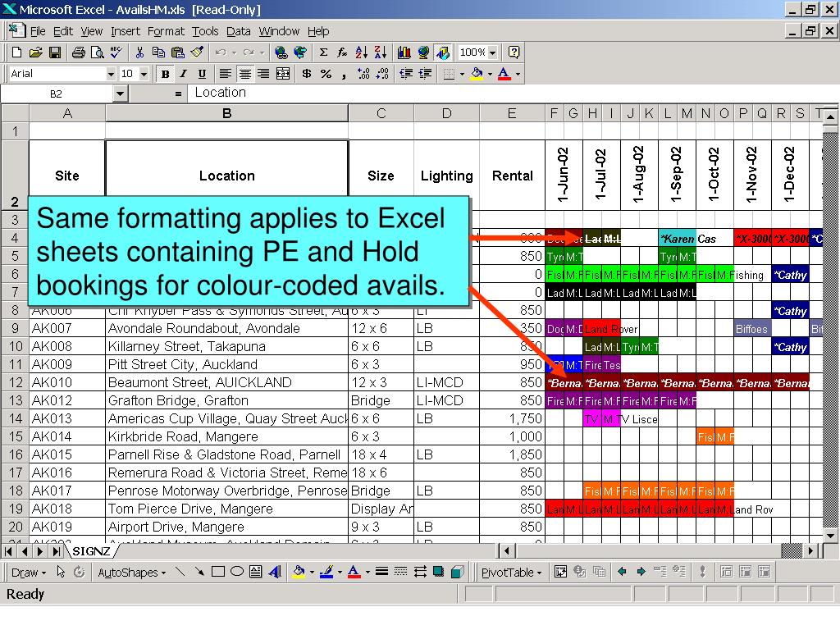840x630 pixels.
Task: Click Merge and Center icon
Action: 283,74
